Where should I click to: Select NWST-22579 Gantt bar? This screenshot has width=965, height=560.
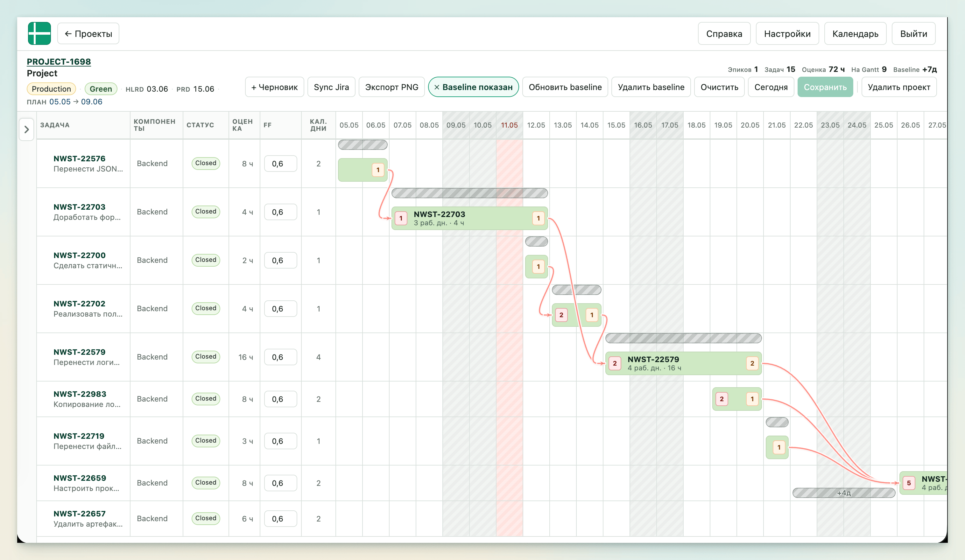(683, 363)
